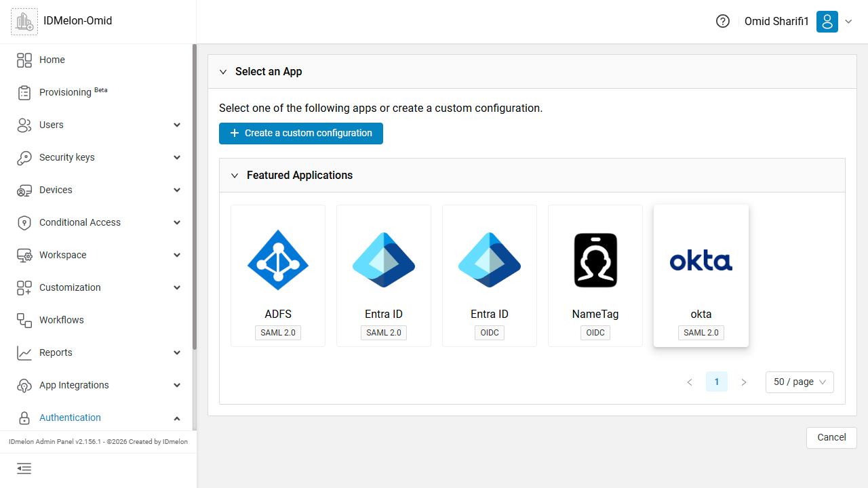Click the Cancel button
Screen dimensions: 868x488
coord(831,438)
